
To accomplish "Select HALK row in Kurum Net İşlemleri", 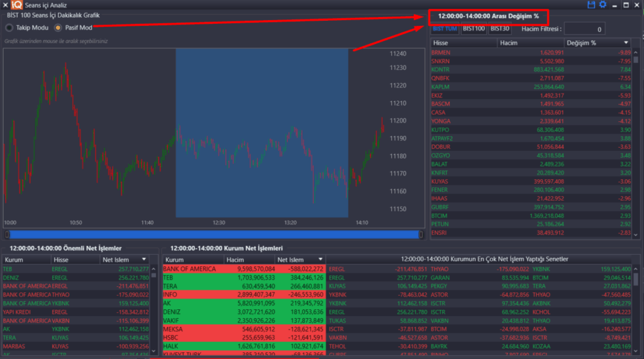I will tap(245, 346).
